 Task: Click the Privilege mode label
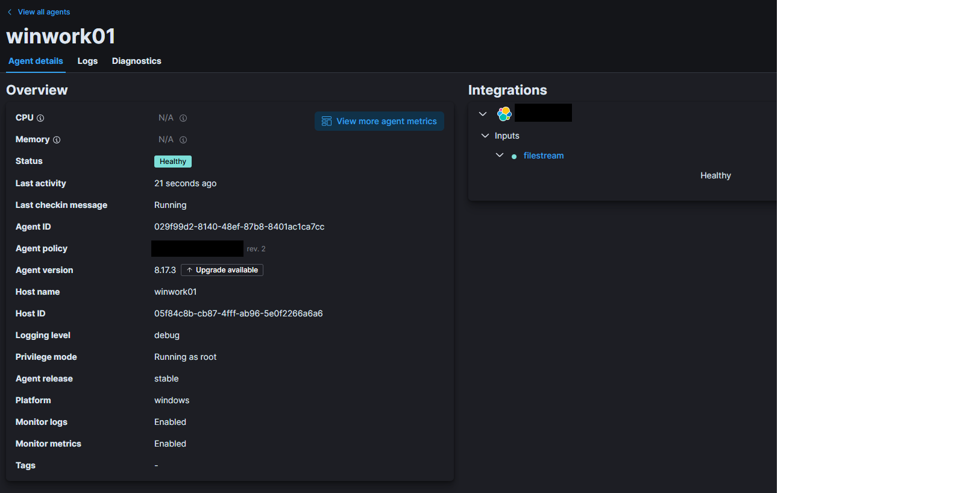(46, 357)
